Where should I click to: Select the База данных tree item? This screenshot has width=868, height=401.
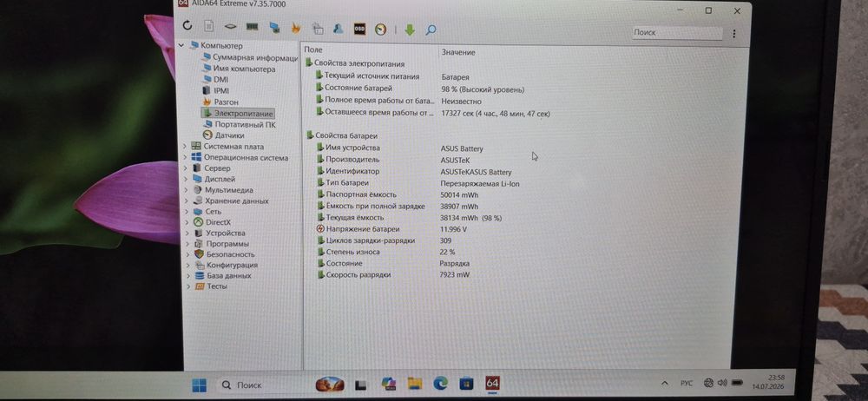tap(223, 275)
